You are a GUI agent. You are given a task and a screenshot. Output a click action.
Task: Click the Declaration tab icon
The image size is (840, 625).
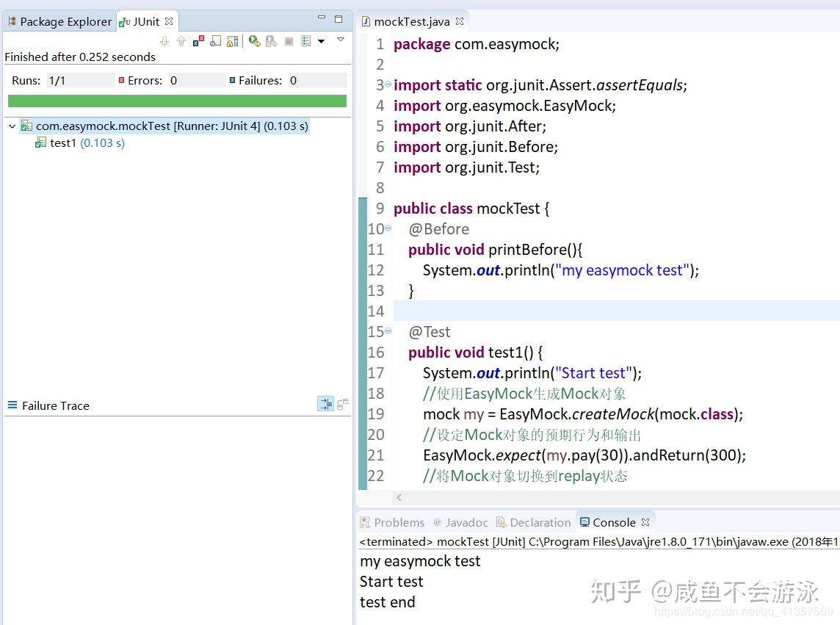(501, 522)
